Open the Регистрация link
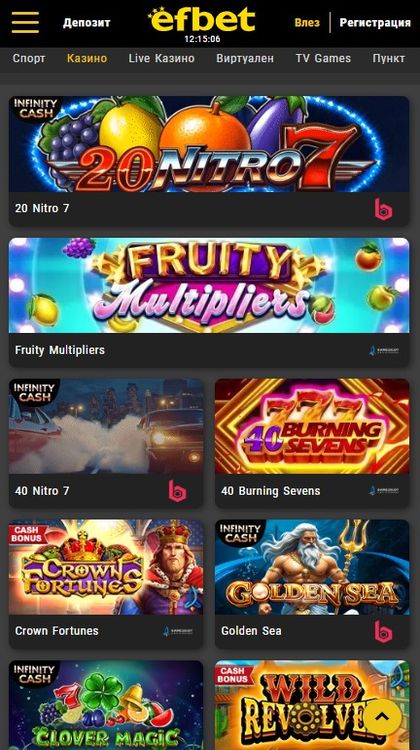Viewport: 420px width, 750px height. coord(375,22)
